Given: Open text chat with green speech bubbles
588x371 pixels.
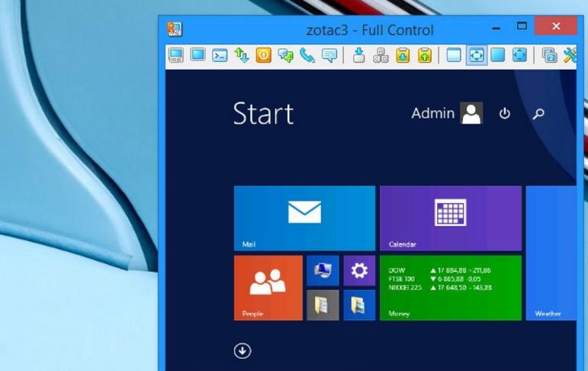Looking at the screenshot, I should click(285, 55).
